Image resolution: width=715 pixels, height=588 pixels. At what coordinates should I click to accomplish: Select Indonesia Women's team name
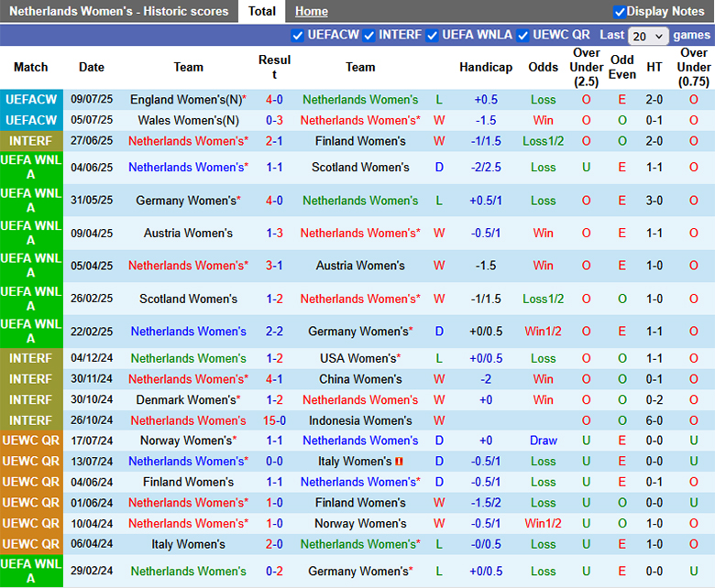click(360, 420)
